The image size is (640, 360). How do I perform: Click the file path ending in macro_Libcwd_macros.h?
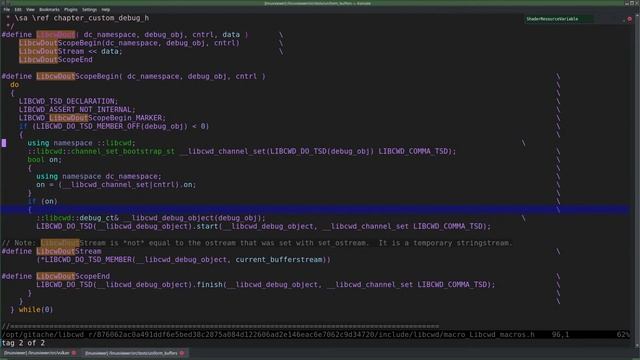pos(268,335)
